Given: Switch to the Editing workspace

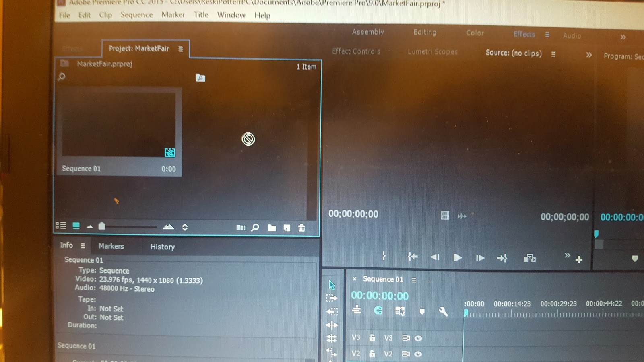Looking at the screenshot, I should pyautogui.click(x=425, y=32).
